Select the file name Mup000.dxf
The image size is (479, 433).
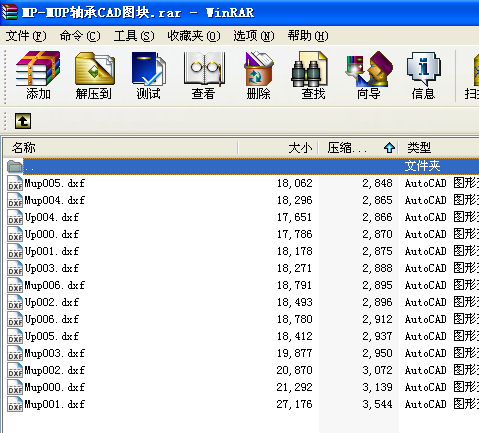[x=55, y=387]
